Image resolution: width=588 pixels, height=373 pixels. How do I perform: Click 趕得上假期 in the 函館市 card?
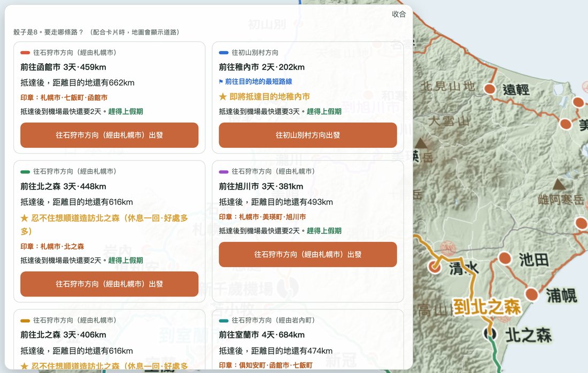pyautogui.click(x=126, y=111)
